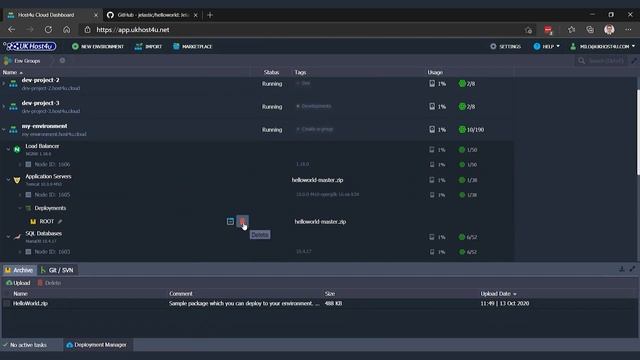Screen dimensions: 640x360
Task: Open the Settings gear menu
Action: pos(505,47)
